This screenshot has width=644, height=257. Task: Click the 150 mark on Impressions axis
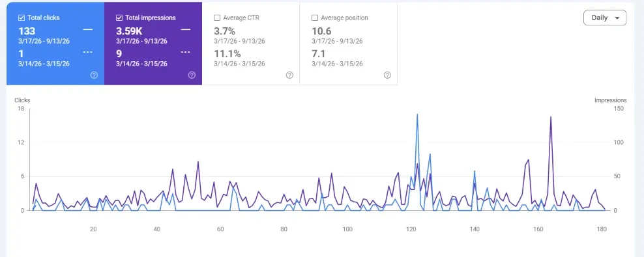619,109
